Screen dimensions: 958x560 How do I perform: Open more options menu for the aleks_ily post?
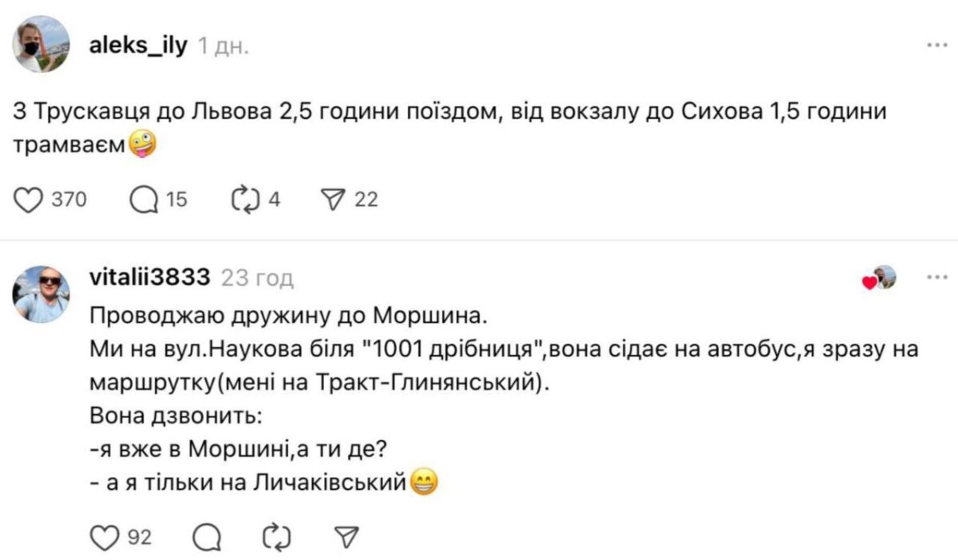pos(936,45)
